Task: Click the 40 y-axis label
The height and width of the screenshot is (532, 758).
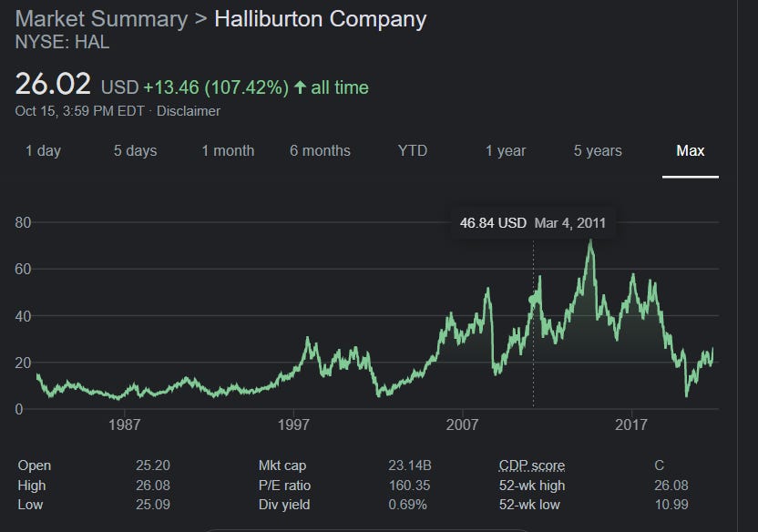Action: (x=23, y=316)
